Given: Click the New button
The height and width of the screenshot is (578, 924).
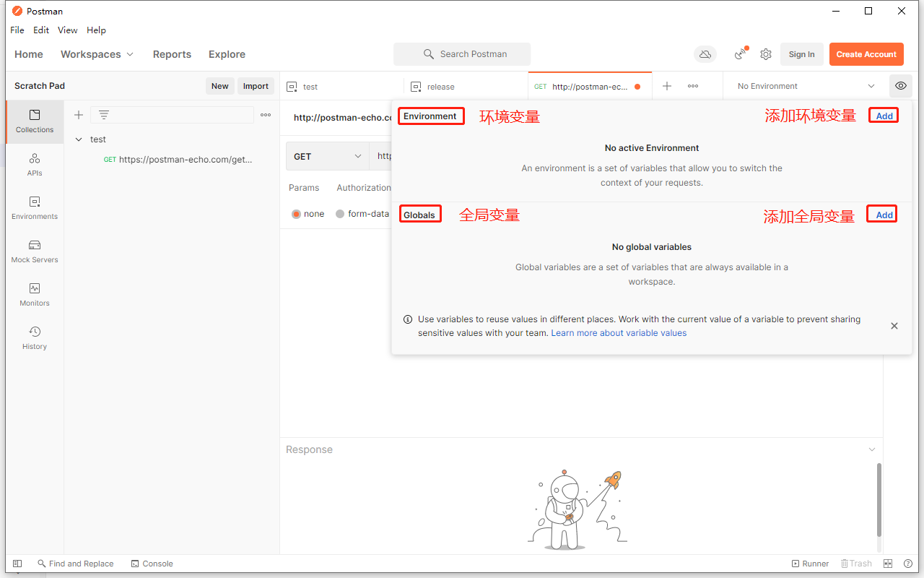Looking at the screenshot, I should tap(220, 86).
